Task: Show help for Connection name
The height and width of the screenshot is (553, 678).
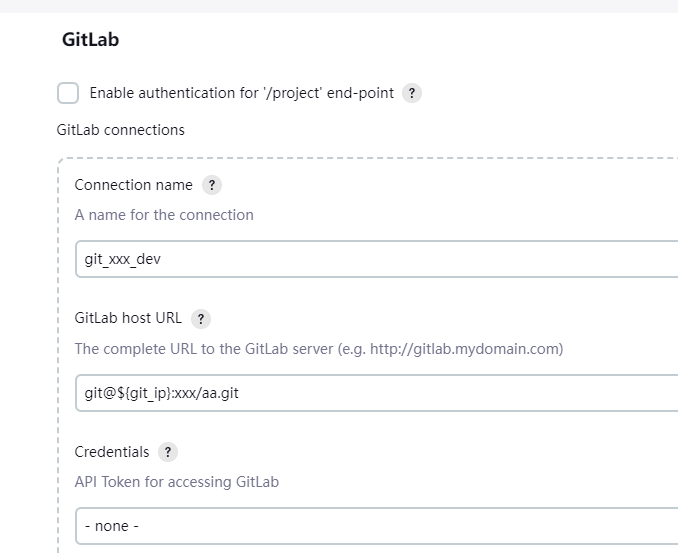Action: (x=211, y=185)
